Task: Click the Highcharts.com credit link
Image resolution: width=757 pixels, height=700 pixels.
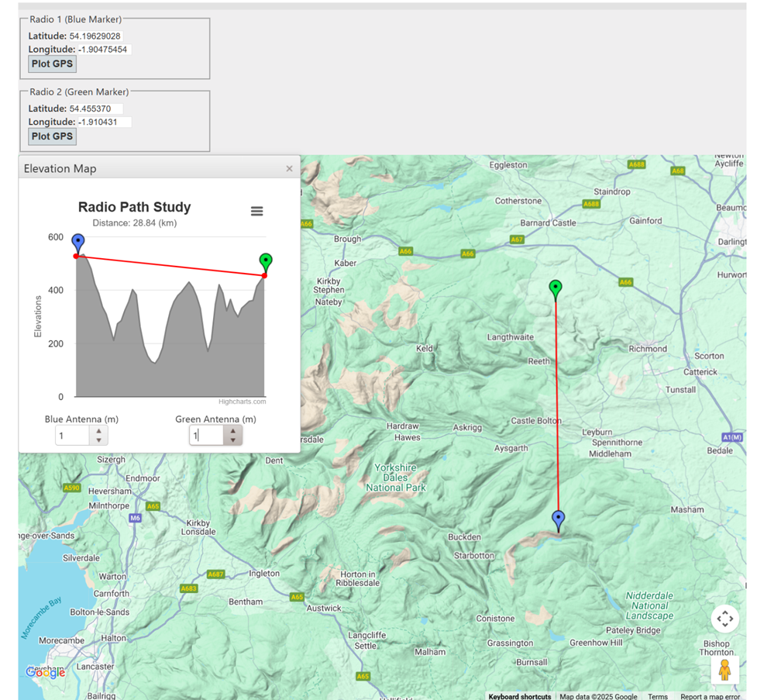Action: click(242, 402)
